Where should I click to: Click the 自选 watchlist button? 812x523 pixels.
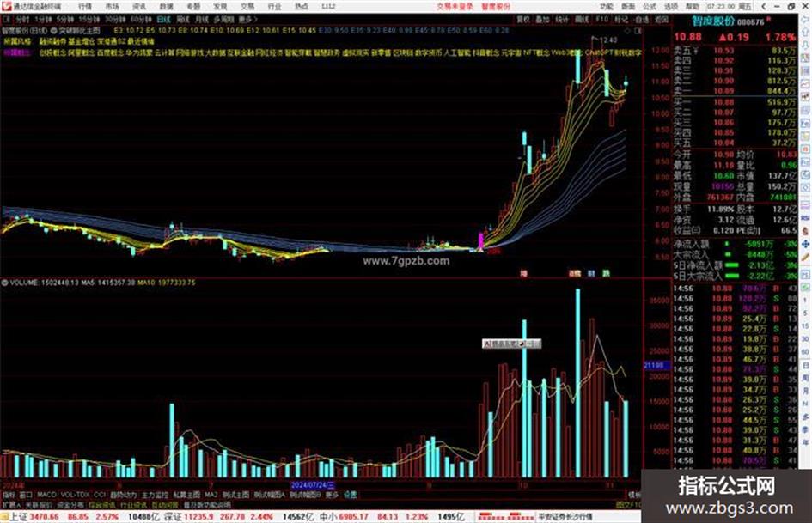pyautogui.click(x=641, y=19)
